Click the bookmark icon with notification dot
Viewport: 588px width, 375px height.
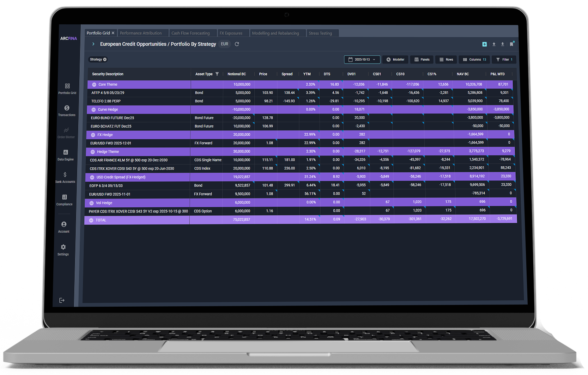click(512, 44)
